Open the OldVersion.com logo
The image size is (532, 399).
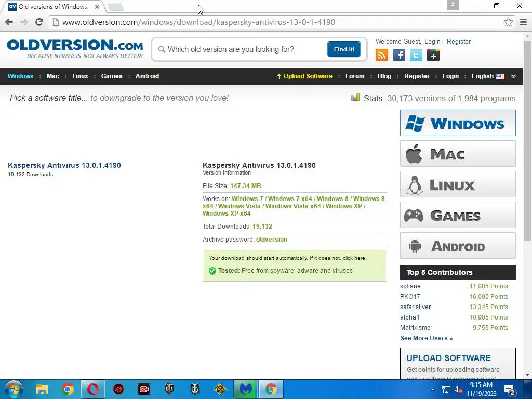(75, 49)
